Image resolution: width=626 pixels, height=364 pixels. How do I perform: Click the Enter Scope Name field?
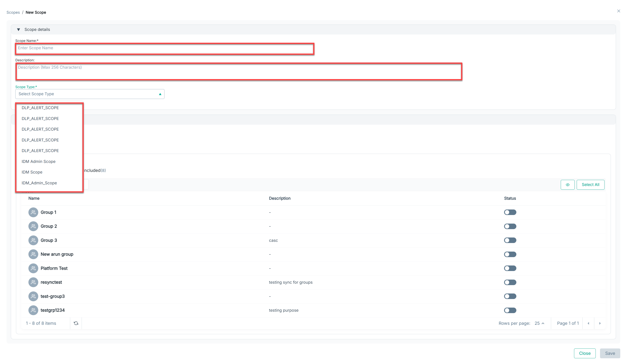pyautogui.click(x=164, y=48)
